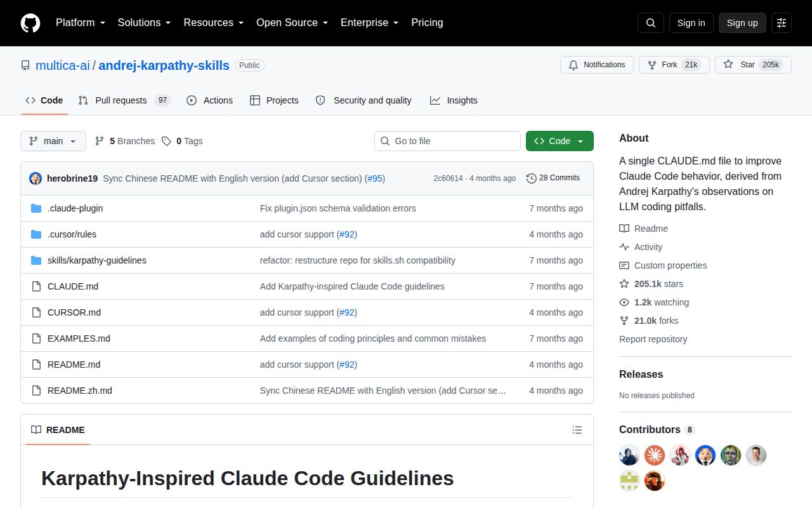Image resolution: width=812 pixels, height=508 pixels.
Task: Open pull request #95 link in commit message
Action: 375,178
